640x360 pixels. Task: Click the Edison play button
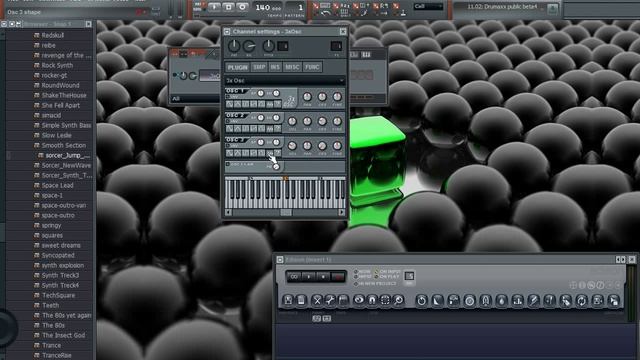(309, 276)
